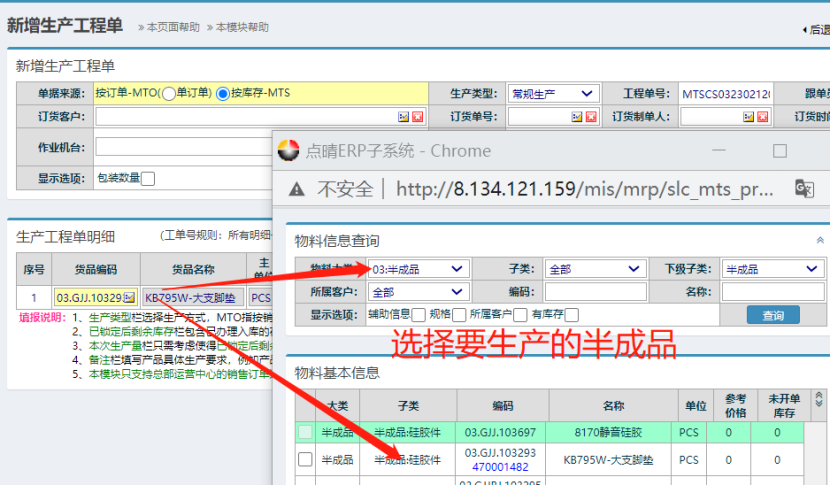Click the 8170静音硅胶 name cell
The image size is (831, 485).
(x=608, y=433)
